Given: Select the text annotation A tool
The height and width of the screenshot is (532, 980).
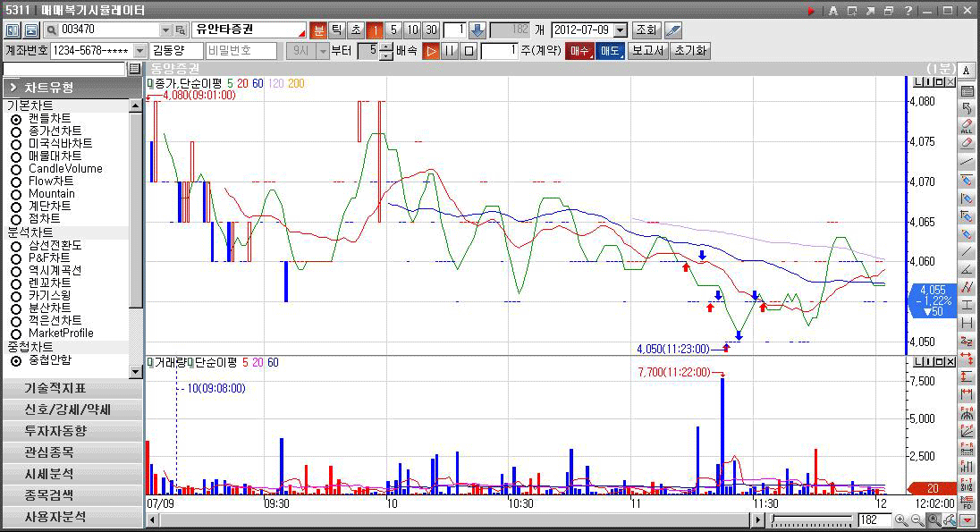Looking at the screenshot, I should 967,72.
